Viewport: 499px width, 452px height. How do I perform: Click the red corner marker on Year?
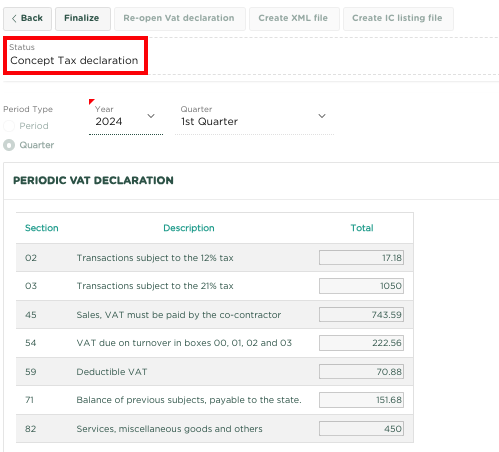[x=91, y=101]
